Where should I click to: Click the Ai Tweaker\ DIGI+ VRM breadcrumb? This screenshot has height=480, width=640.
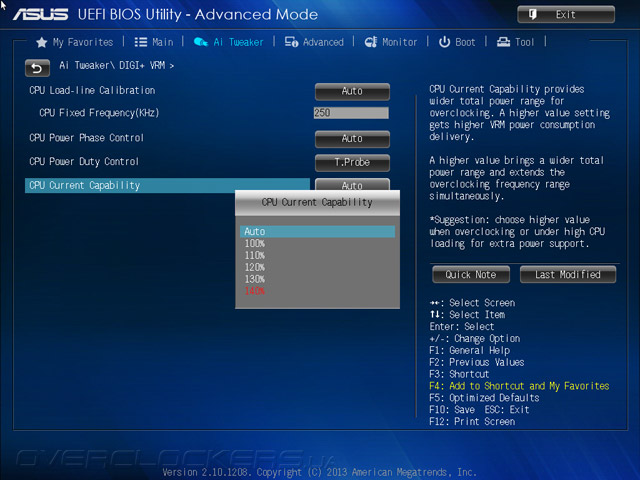click(x=116, y=65)
